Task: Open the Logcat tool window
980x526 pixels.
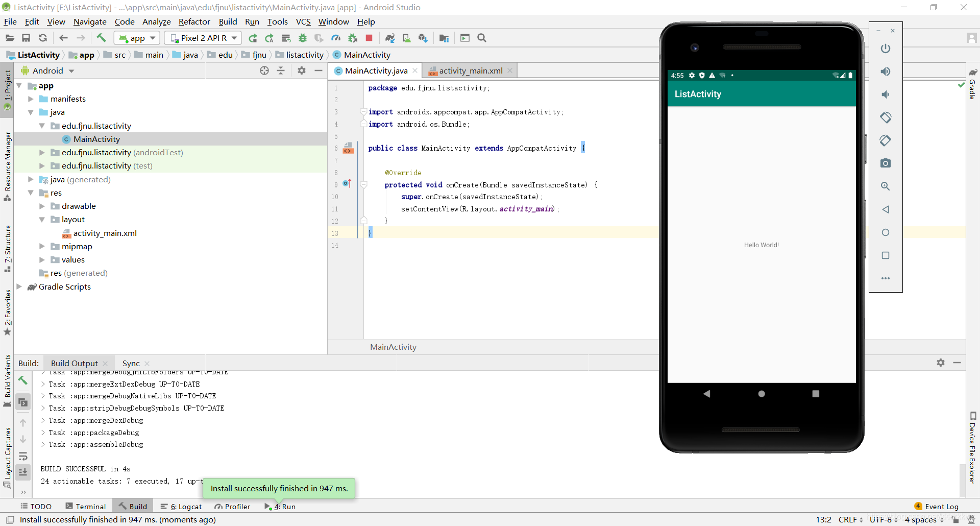Action: tap(181, 507)
